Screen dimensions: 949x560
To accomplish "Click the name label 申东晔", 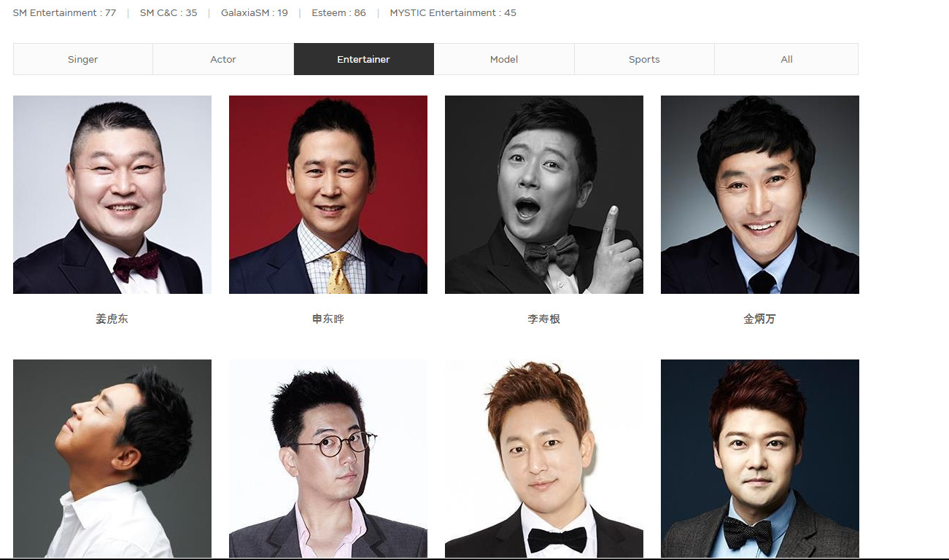I will 328,319.
